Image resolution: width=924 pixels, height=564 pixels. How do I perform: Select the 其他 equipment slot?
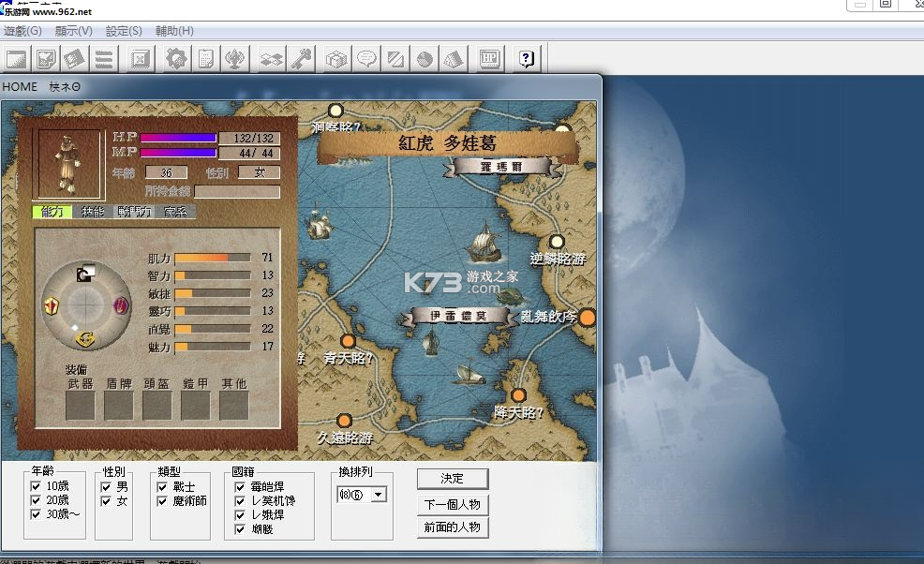[234, 406]
